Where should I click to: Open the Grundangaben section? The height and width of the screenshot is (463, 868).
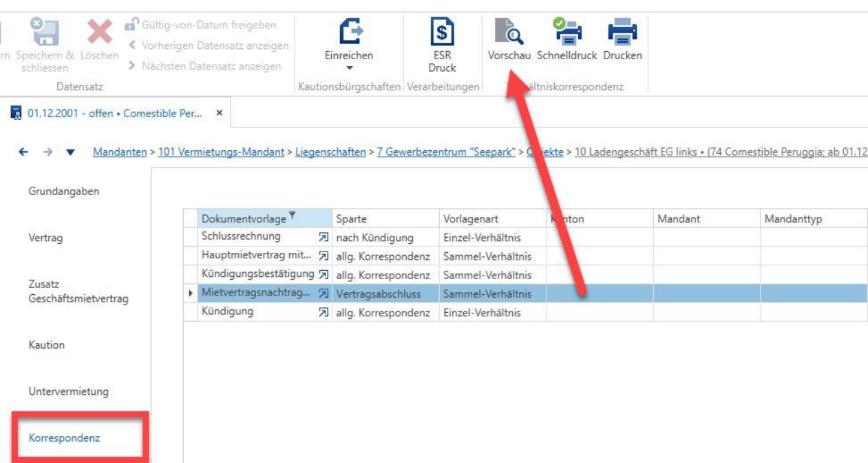coord(64,191)
